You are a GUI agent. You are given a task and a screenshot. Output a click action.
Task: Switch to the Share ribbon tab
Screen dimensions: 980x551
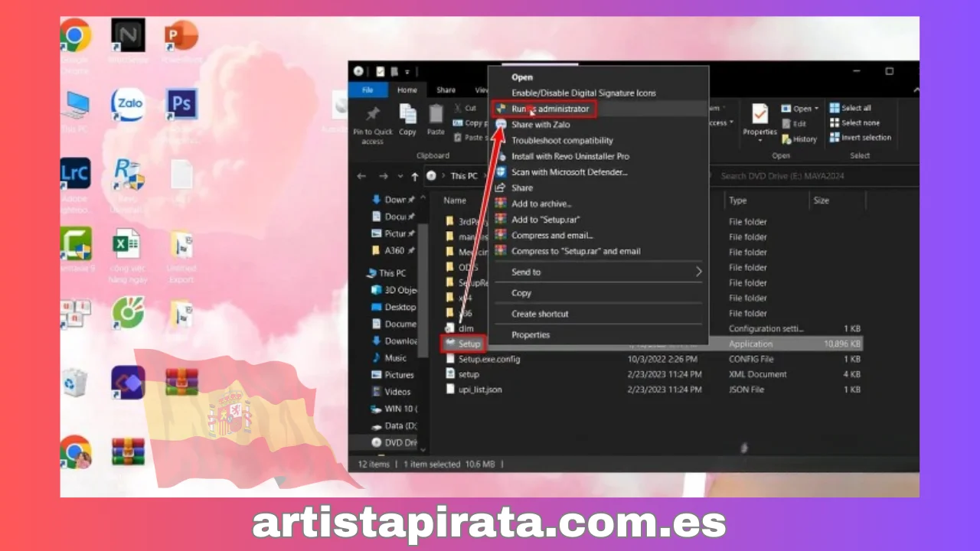pyautogui.click(x=446, y=90)
